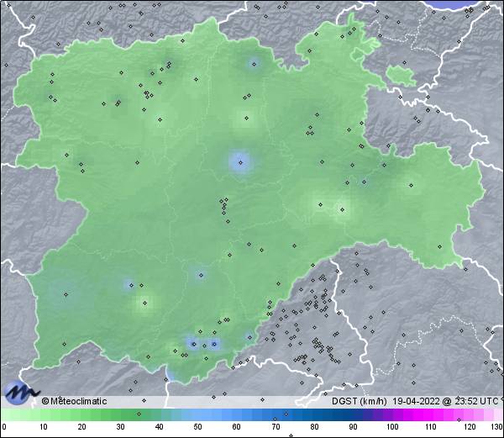
Task: Click scale label 70
Action: pyautogui.click(x=276, y=427)
